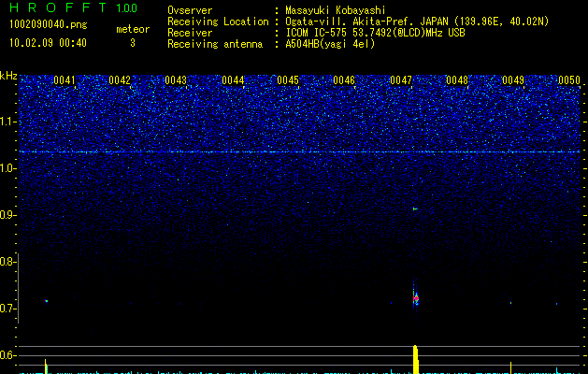Click the version number 1.0.0
Viewport: 588px width, 374px height.
127,8
